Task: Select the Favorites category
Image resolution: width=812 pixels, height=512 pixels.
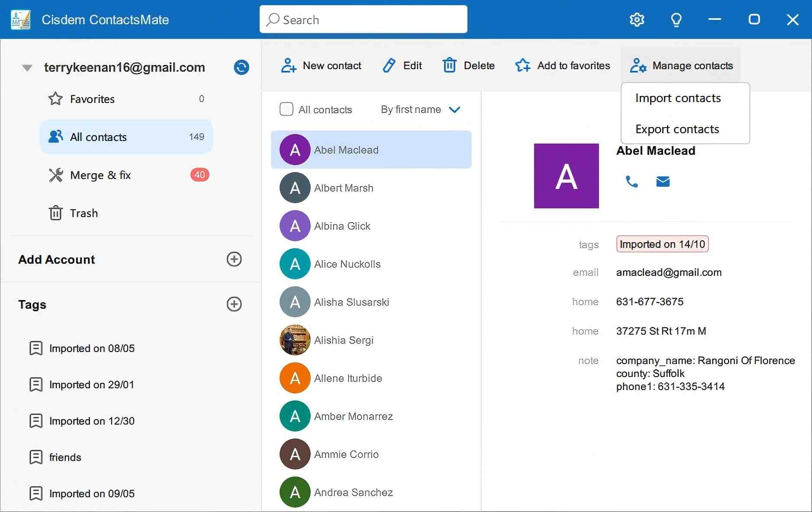Action: [x=92, y=99]
